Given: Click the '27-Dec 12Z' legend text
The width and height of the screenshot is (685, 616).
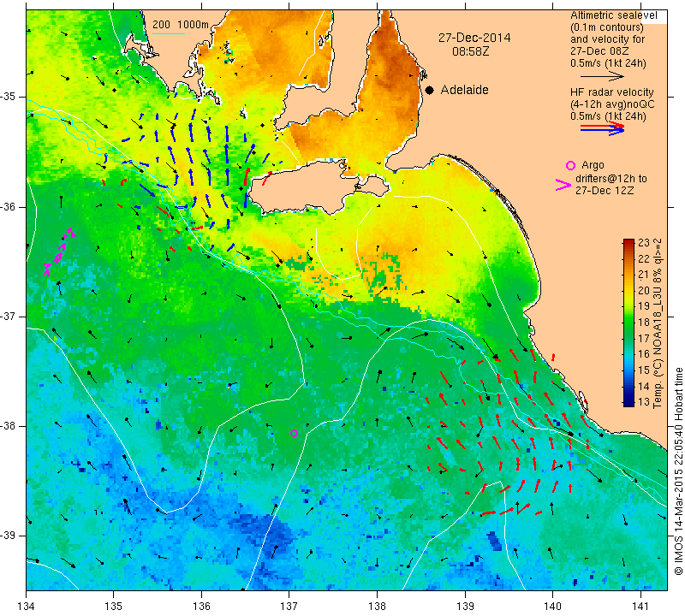Looking at the screenshot, I should pyautogui.click(x=605, y=190).
